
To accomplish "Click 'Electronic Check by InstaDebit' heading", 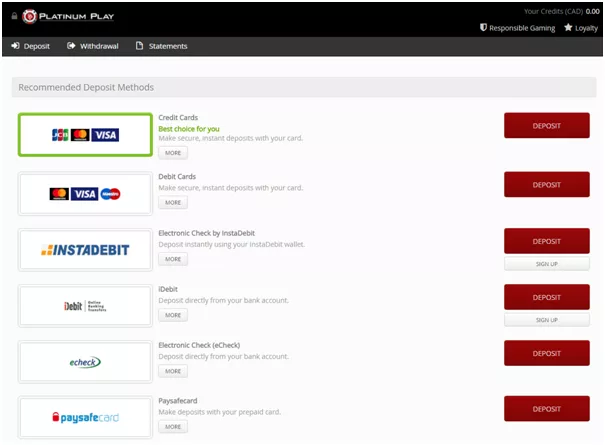I will [x=206, y=233].
